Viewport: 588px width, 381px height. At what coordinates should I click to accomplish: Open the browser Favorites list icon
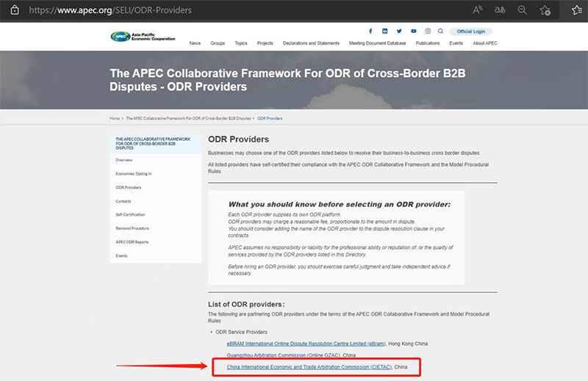tap(577, 10)
